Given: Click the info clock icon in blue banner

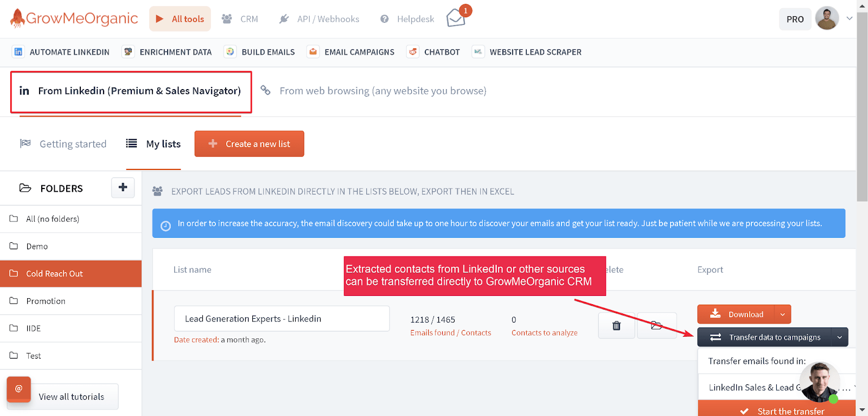Looking at the screenshot, I should 166,225.
